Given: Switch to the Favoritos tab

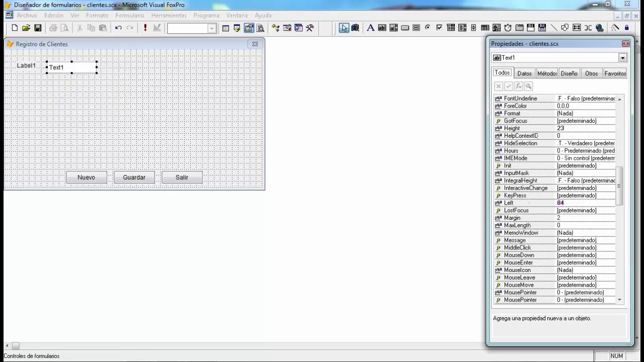Looking at the screenshot, I should (615, 73).
